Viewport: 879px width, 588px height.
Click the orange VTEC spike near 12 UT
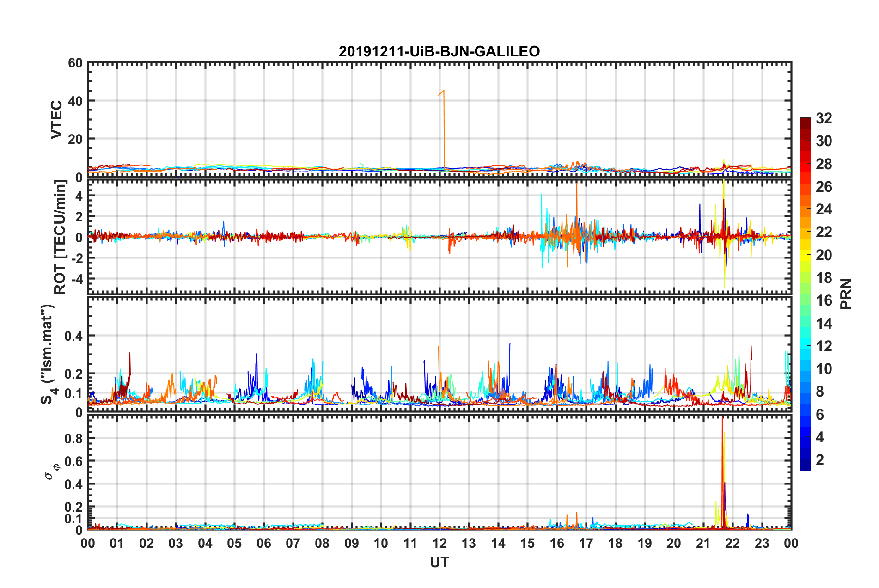[x=444, y=129]
